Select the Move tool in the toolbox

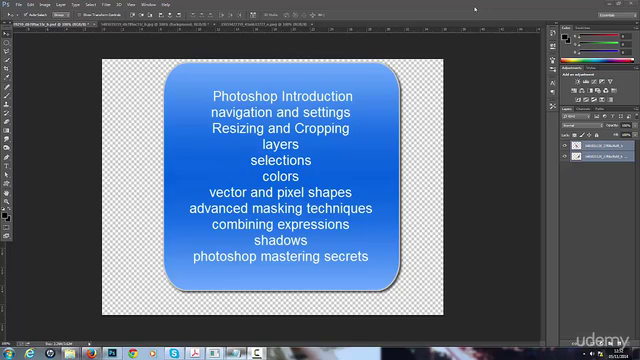click(x=6, y=34)
